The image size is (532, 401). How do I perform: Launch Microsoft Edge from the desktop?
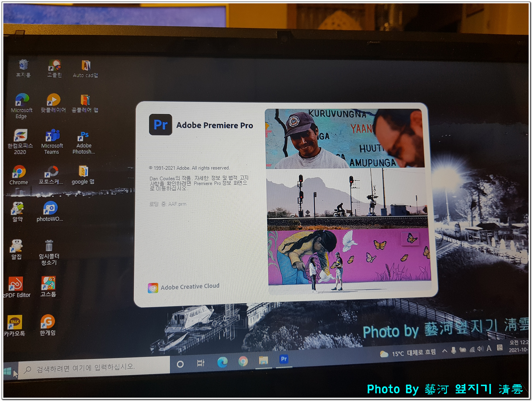pyautogui.click(x=22, y=106)
